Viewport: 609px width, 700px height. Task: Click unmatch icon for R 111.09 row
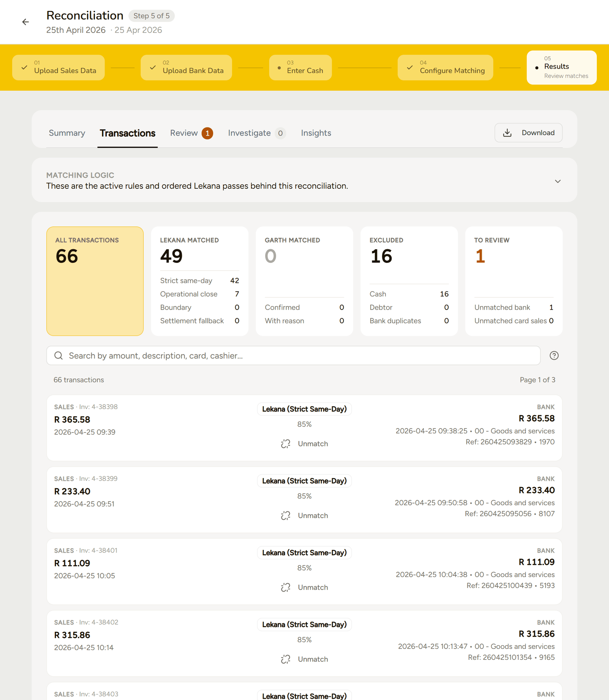[x=285, y=587]
